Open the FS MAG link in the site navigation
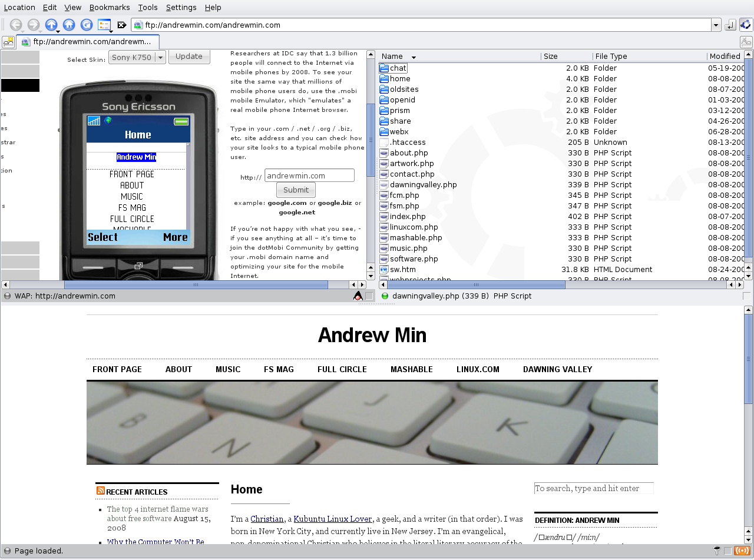This screenshot has height=560, width=754. pos(279,369)
